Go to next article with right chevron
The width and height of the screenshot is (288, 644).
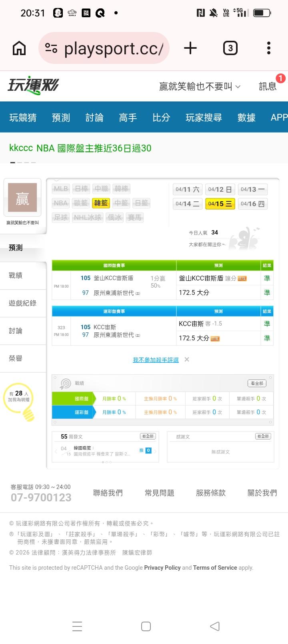(x=156, y=451)
